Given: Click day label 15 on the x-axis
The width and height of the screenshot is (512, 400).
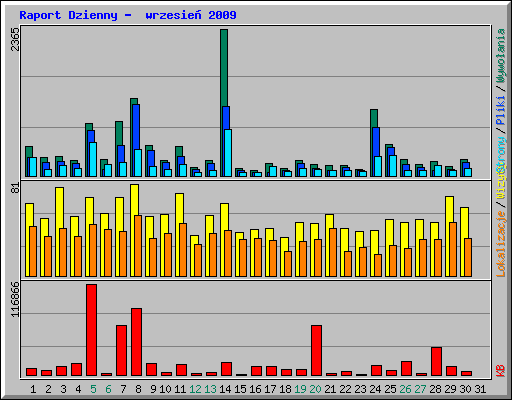Looking at the screenshot, I should point(240,389).
